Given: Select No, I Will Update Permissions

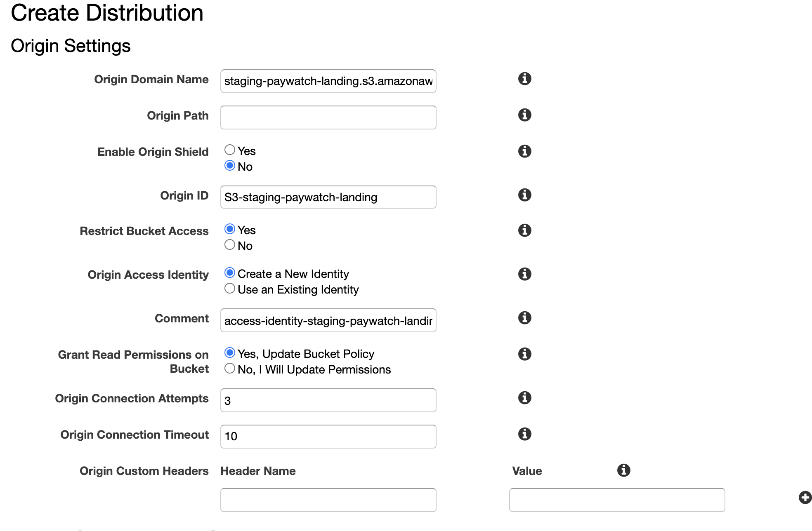Looking at the screenshot, I should click(x=230, y=368).
